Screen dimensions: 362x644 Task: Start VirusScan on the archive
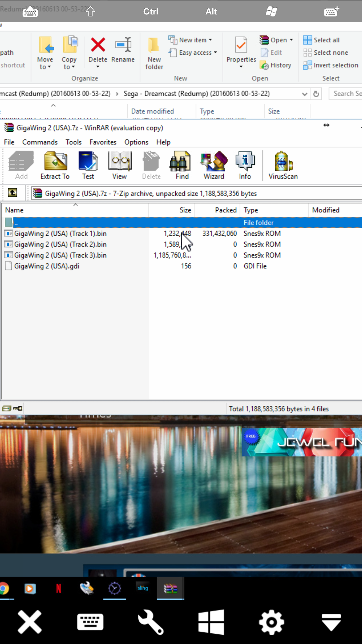click(x=283, y=165)
